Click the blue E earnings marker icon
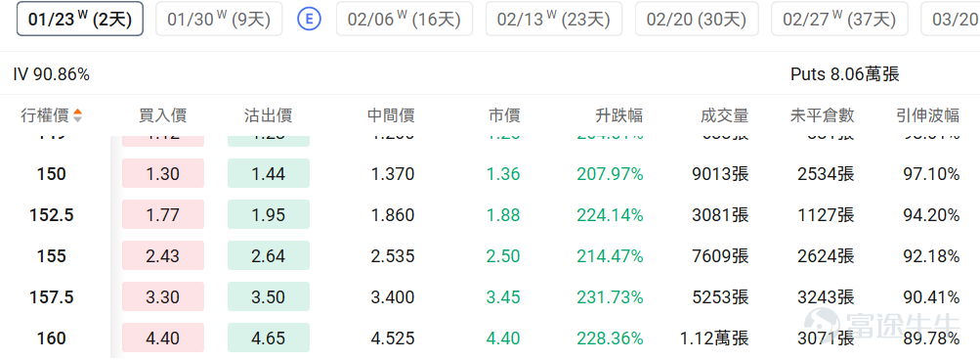Screen dimensions: 980x361 pos(310,19)
